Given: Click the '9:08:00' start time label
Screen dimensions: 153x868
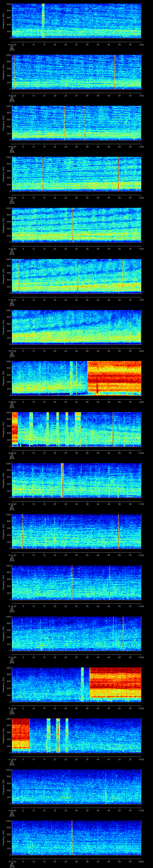Looking at the screenshot, I should 12,402.
